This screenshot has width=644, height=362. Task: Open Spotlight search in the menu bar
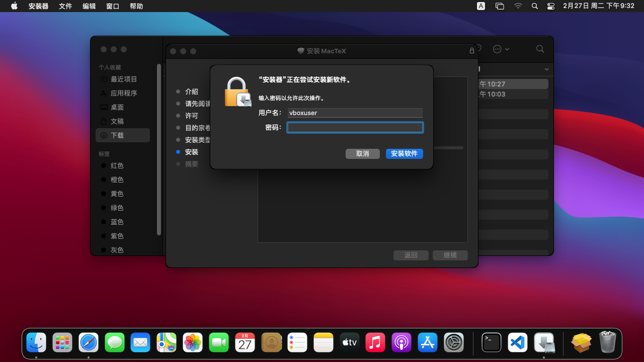pyautogui.click(x=535, y=6)
